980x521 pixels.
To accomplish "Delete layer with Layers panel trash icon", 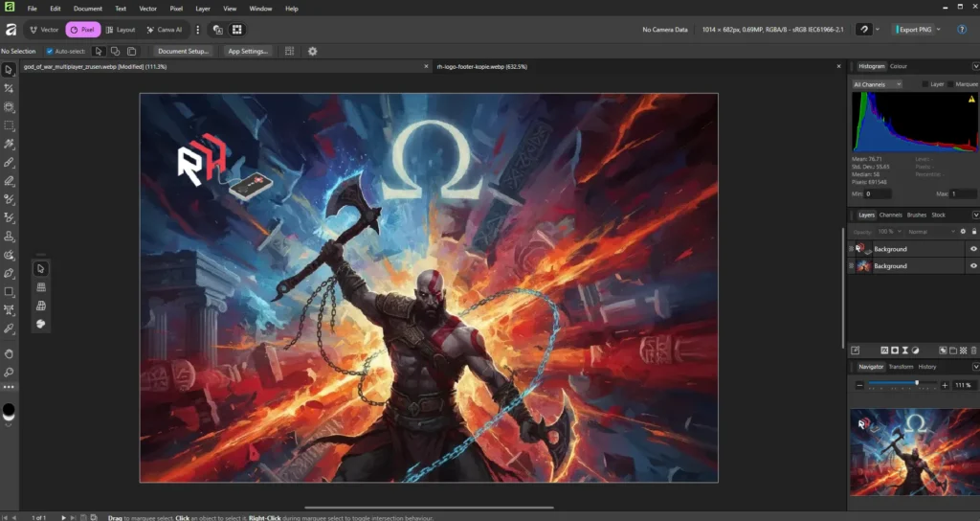I will pyautogui.click(x=973, y=351).
